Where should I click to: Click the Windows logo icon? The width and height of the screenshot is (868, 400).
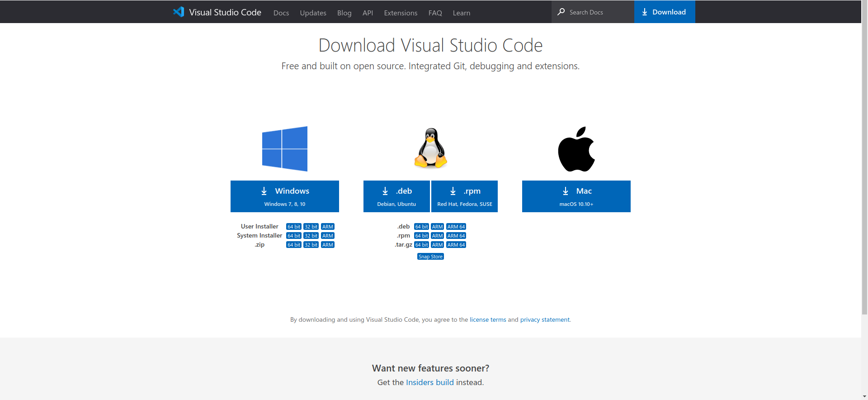coord(285,149)
